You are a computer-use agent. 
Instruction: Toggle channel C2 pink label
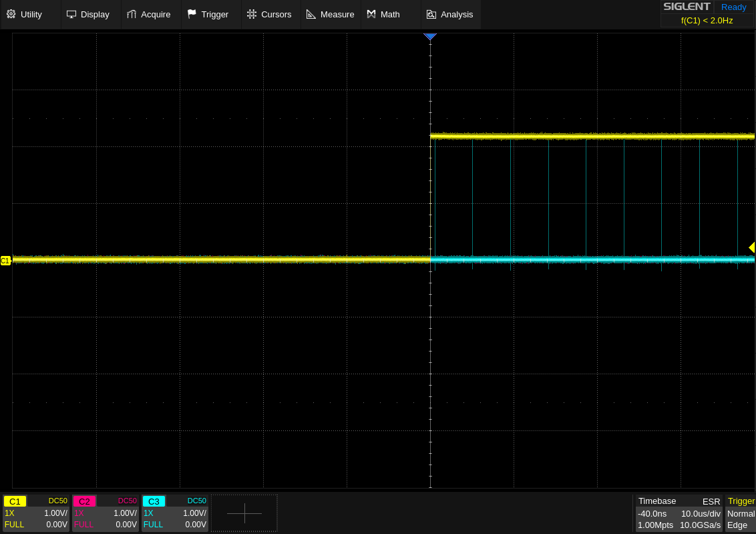coord(84,501)
